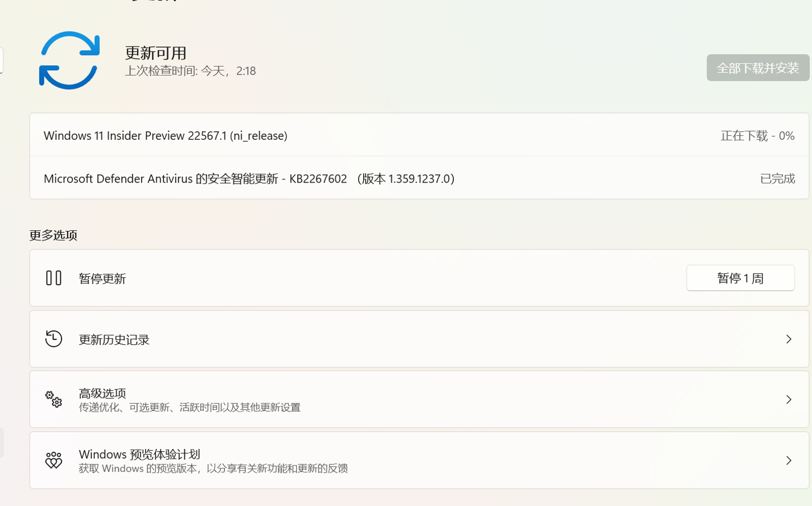Screen dimensions: 812x506
Task: Expand the 更新历史记录 chevron arrow
Action: [789, 339]
